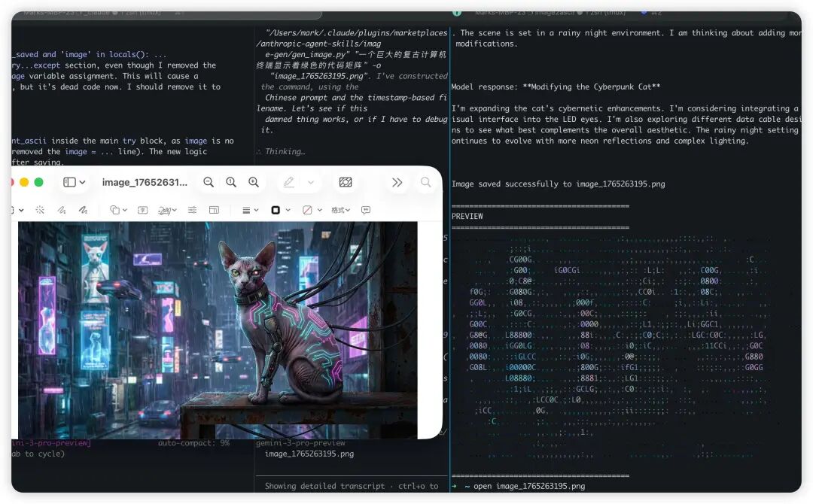Add a speech bubble annotation
The image size is (813, 504).
point(366,210)
